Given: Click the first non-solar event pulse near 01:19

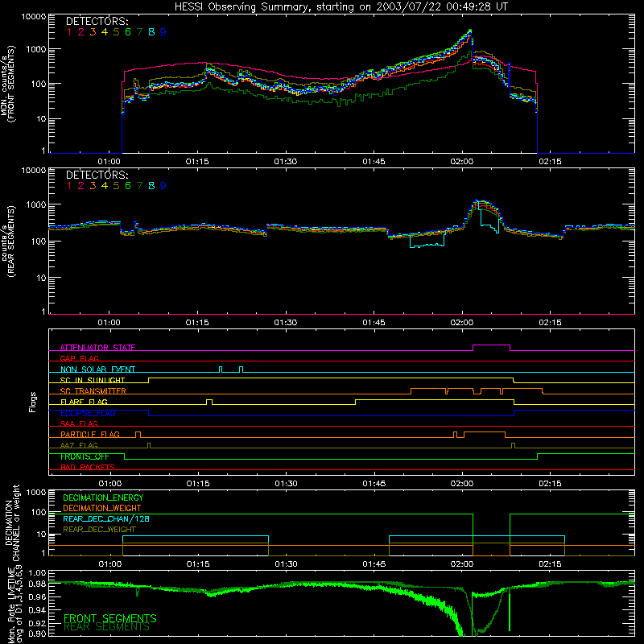Looking at the screenshot, I should coord(221,369).
